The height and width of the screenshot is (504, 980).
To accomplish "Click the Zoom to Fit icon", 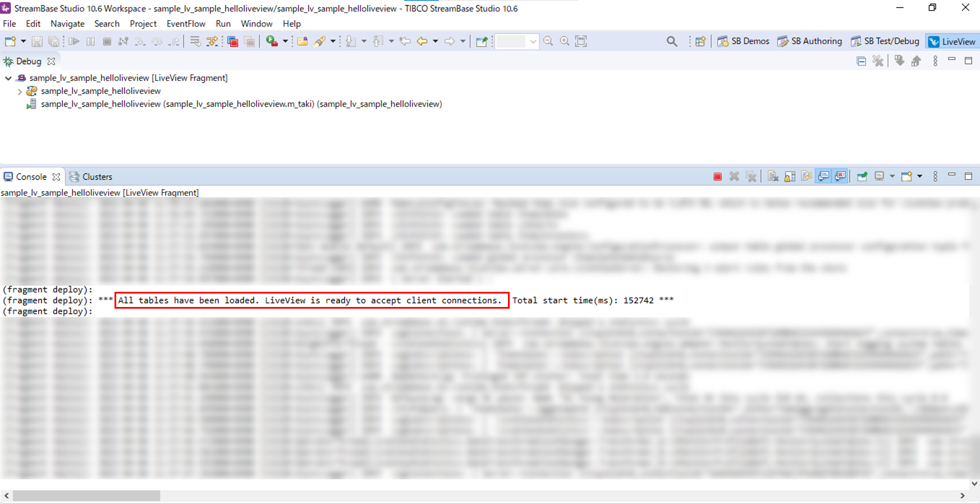I will [581, 42].
